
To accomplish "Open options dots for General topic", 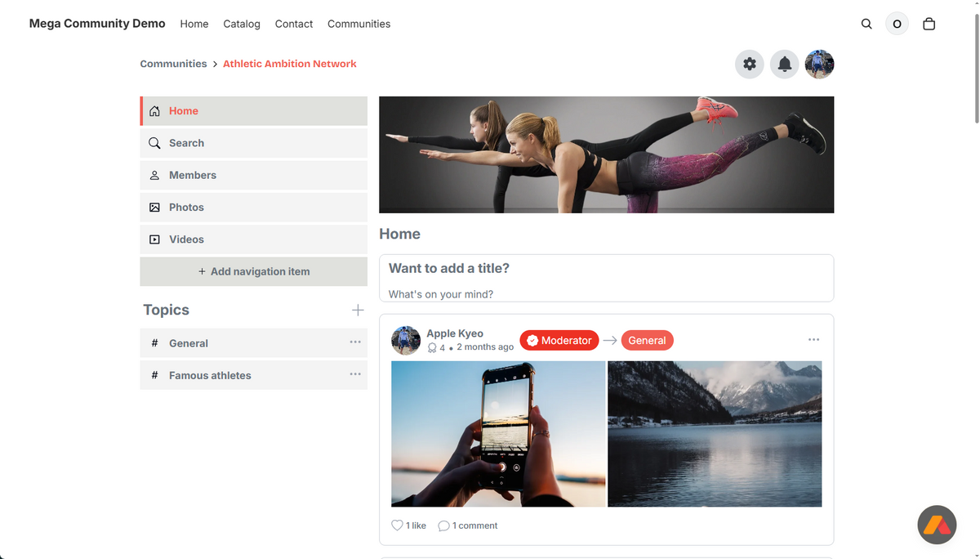I will [355, 342].
